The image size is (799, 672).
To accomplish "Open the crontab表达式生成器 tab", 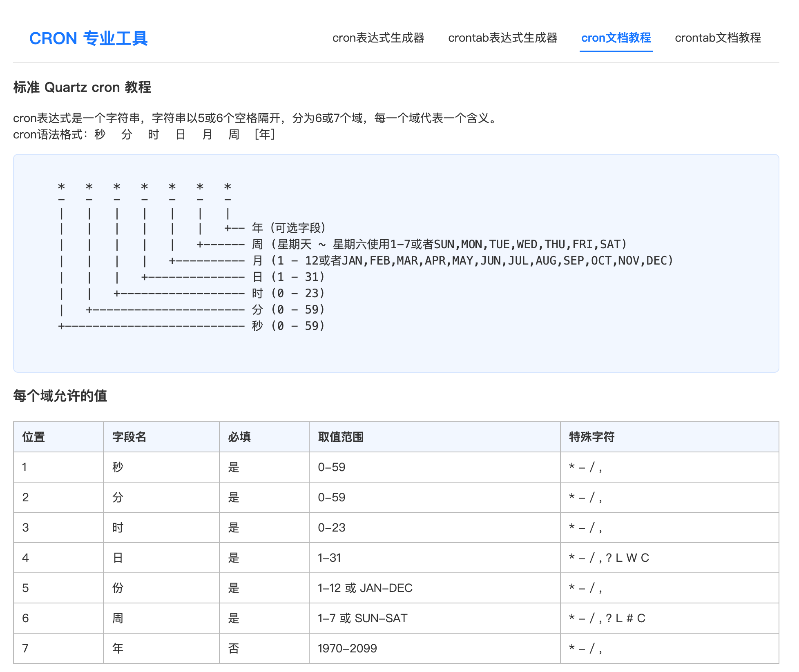I will coord(502,38).
